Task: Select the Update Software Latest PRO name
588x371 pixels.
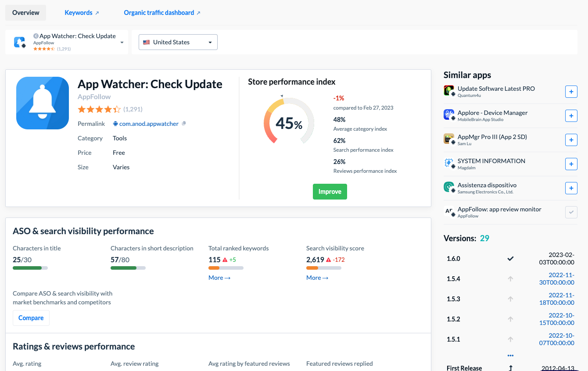Action: coord(496,89)
